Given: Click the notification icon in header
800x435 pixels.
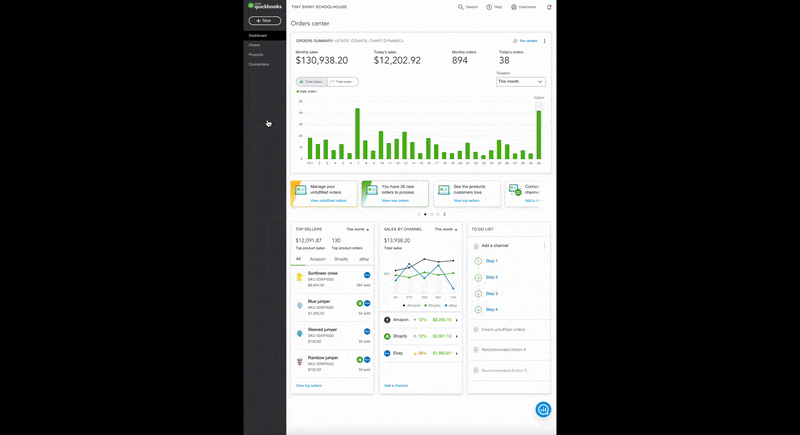Looking at the screenshot, I should pyautogui.click(x=549, y=7).
